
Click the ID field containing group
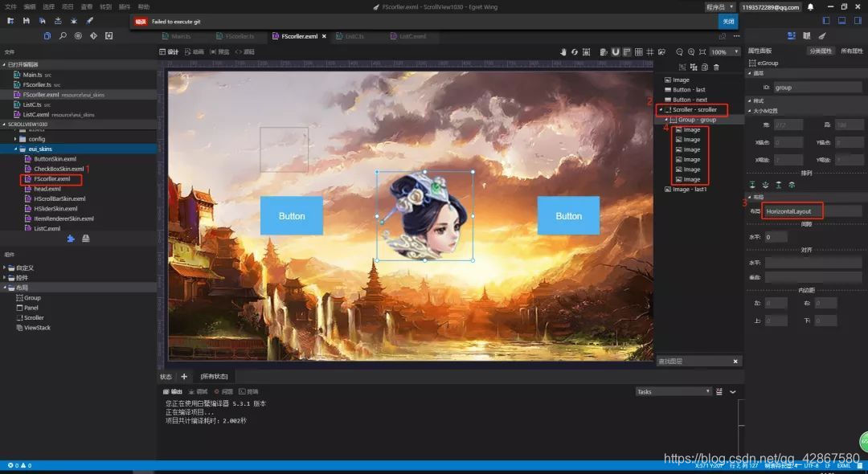coord(817,88)
